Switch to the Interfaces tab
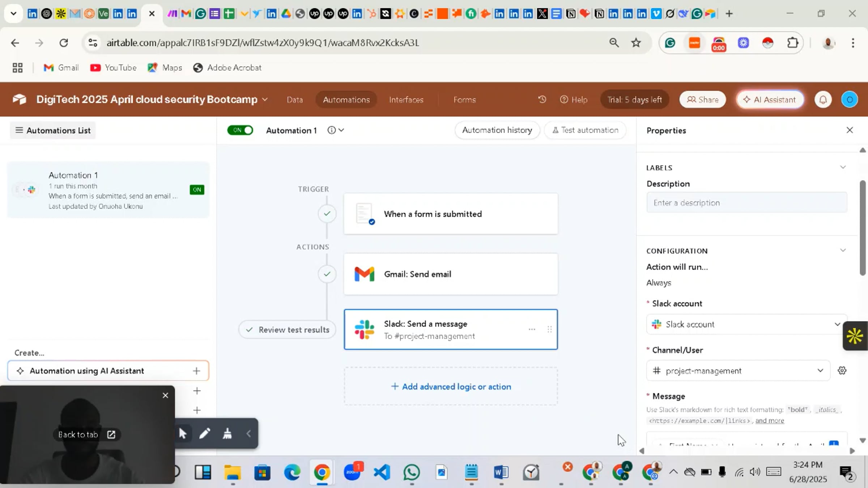Image resolution: width=868 pixels, height=488 pixels. tap(406, 100)
